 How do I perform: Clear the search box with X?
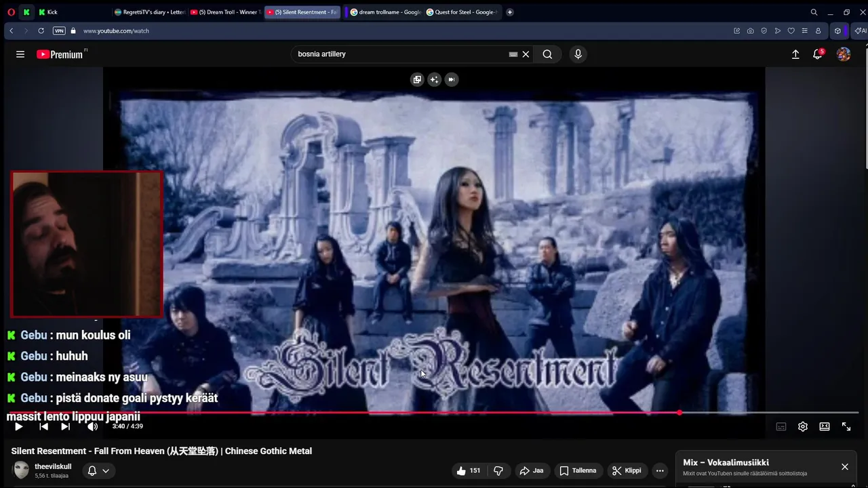526,54
